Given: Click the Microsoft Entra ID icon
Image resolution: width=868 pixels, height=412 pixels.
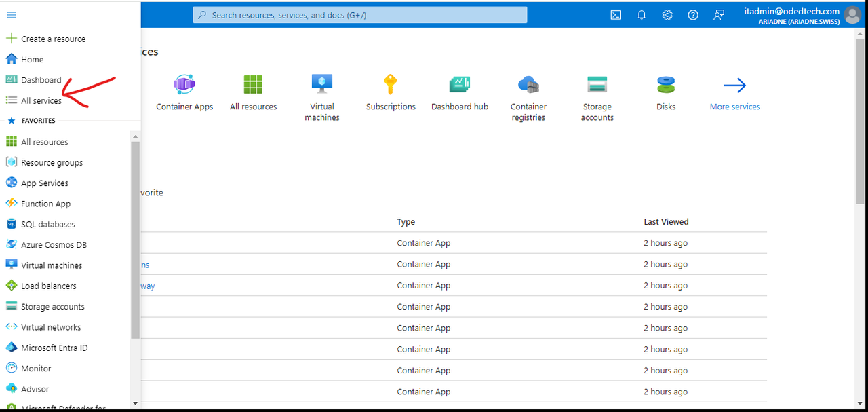Looking at the screenshot, I should pyautogui.click(x=11, y=348).
